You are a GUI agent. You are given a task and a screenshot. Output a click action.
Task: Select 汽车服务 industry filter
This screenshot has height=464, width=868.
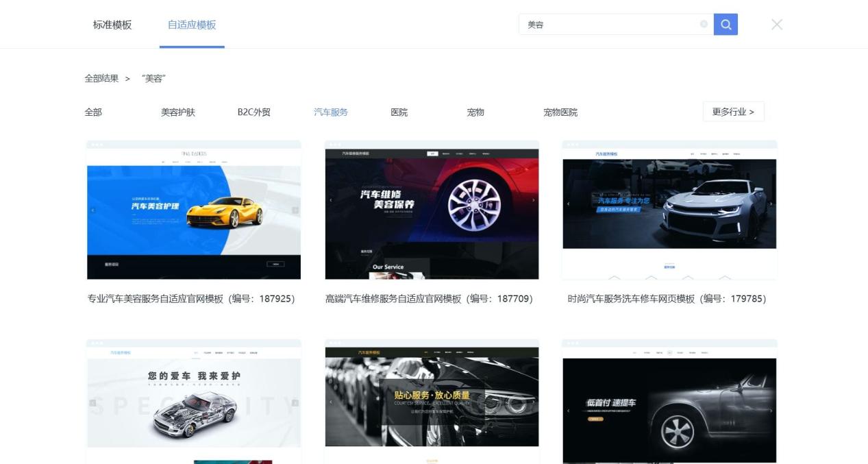tap(331, 112)
